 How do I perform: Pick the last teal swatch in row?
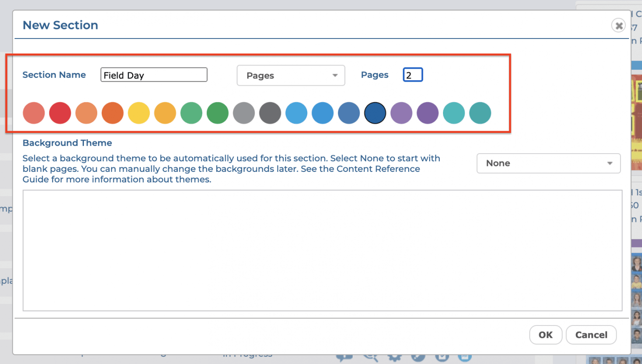click(480, 113)
